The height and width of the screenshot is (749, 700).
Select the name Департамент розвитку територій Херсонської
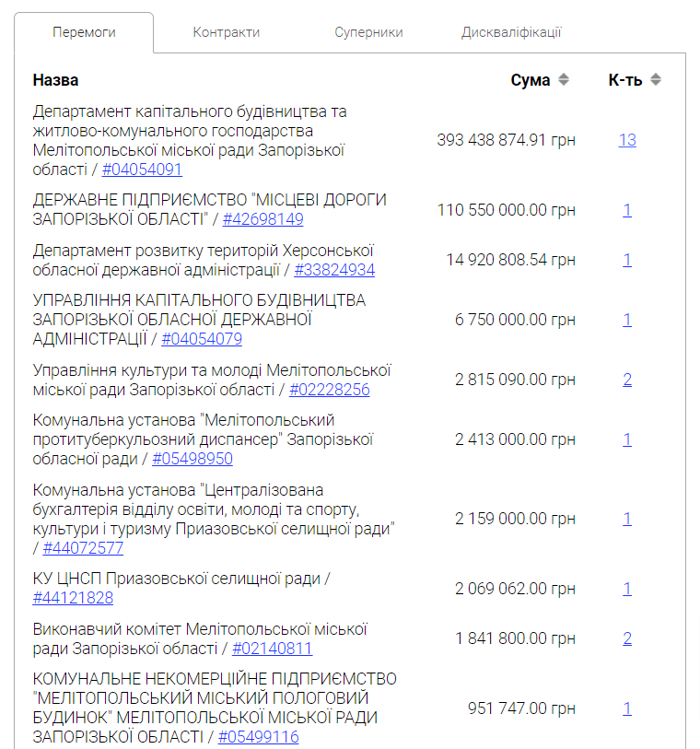(203, 251)
